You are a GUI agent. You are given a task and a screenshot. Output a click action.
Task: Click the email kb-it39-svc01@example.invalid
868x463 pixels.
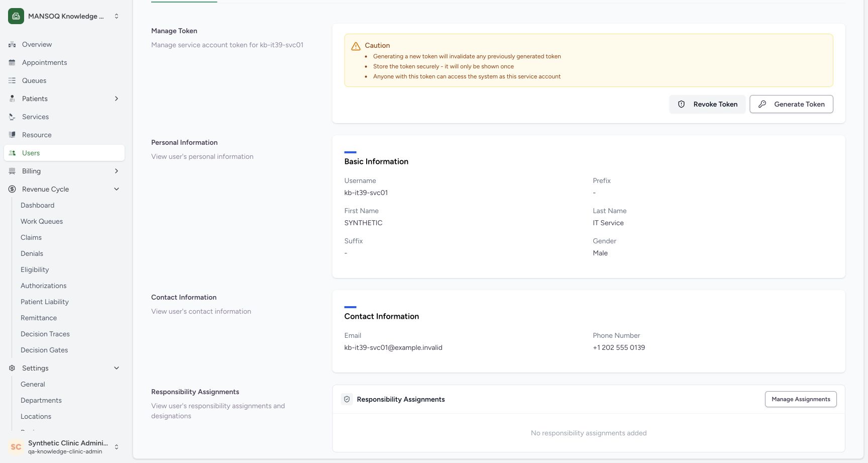(x=393, y=347)
